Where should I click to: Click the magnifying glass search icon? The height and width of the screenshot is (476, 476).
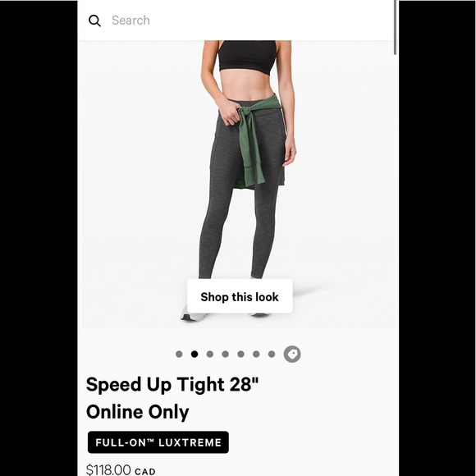pos(94,21)
